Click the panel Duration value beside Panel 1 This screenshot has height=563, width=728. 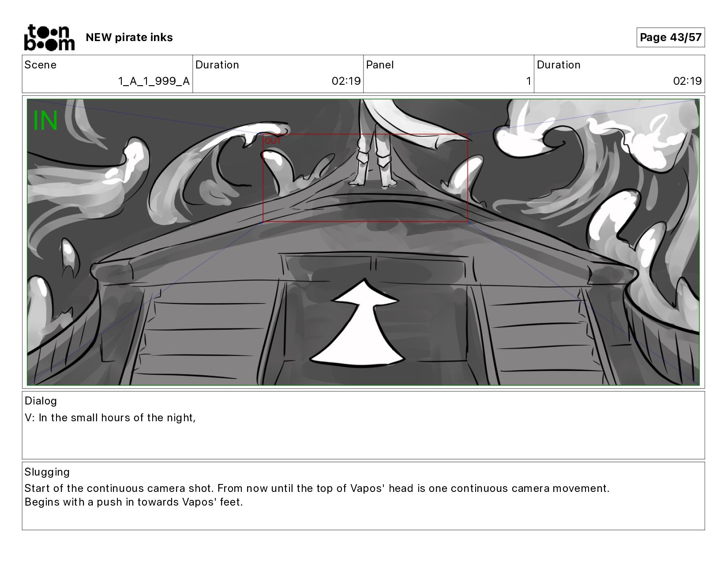pyautogui.click(x=687, y=81)
